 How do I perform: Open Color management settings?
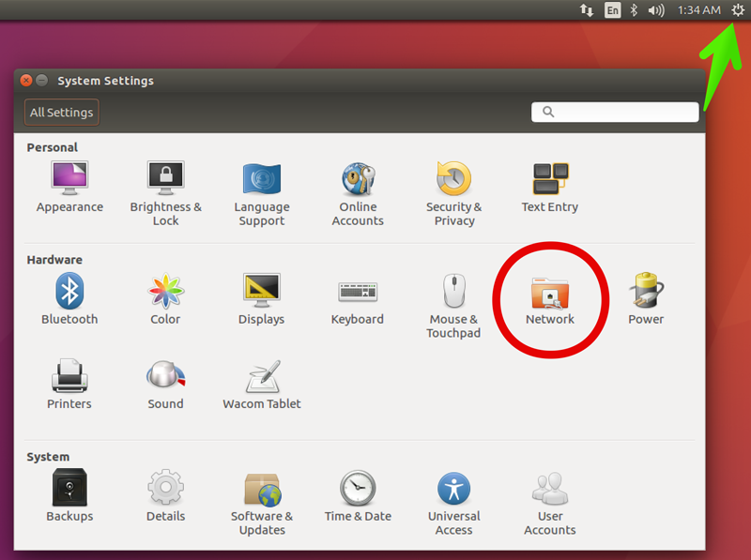(166, 299)
